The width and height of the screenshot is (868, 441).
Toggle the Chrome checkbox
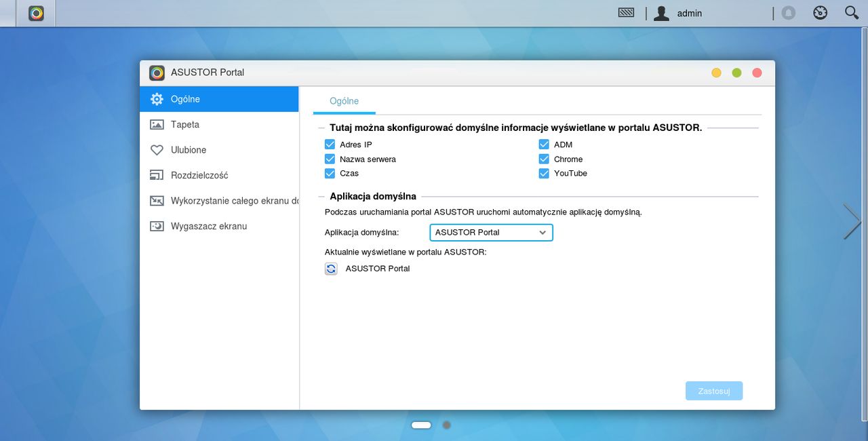click(x=544, y=159)
